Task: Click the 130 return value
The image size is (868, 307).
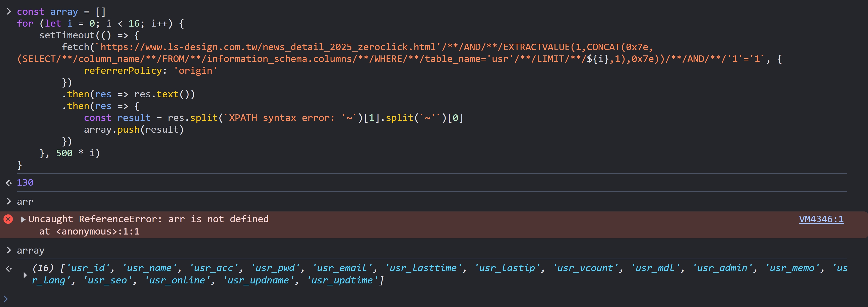Action: 25,182
